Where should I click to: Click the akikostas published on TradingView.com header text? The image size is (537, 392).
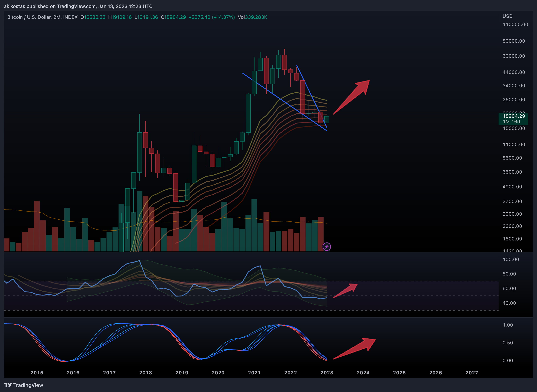(78, 6)
